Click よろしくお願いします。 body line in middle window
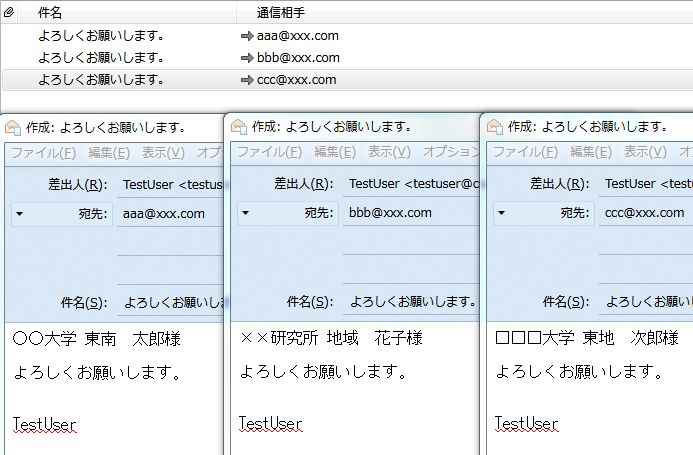 [324, 371]
